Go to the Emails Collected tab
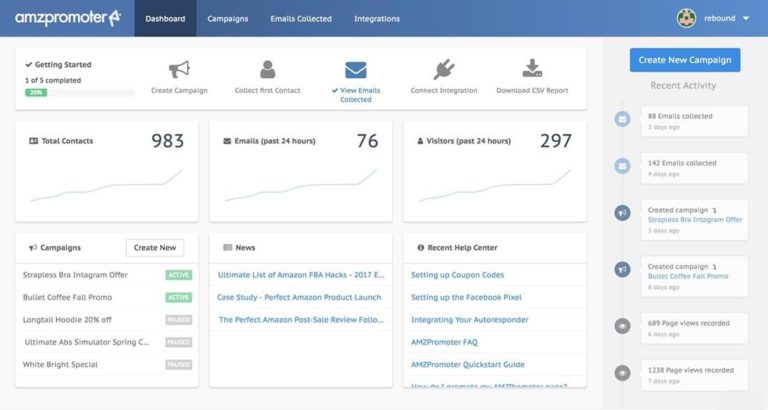768x410 pixels. tap(301, 19)
